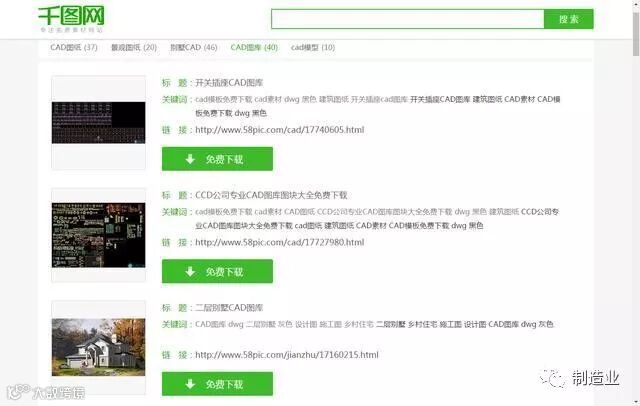
Task: Open link ending 17740605.html
Action: coord(280,130)
